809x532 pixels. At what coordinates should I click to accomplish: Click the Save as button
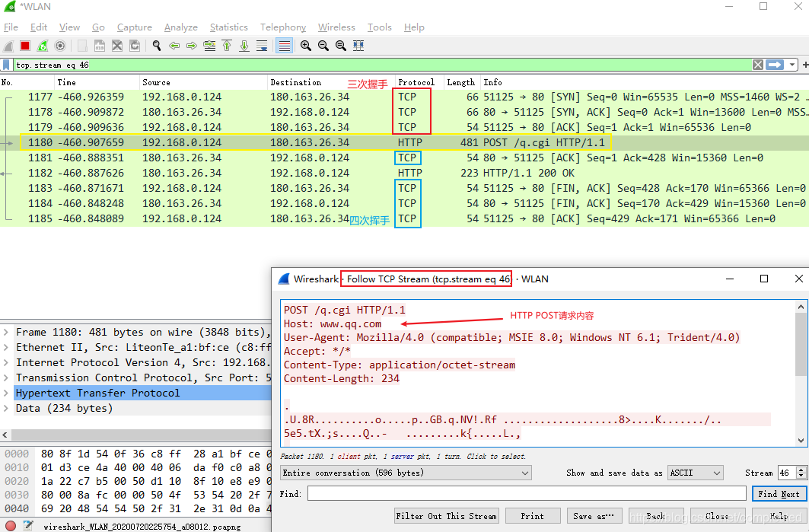click(x=593, y=516)
